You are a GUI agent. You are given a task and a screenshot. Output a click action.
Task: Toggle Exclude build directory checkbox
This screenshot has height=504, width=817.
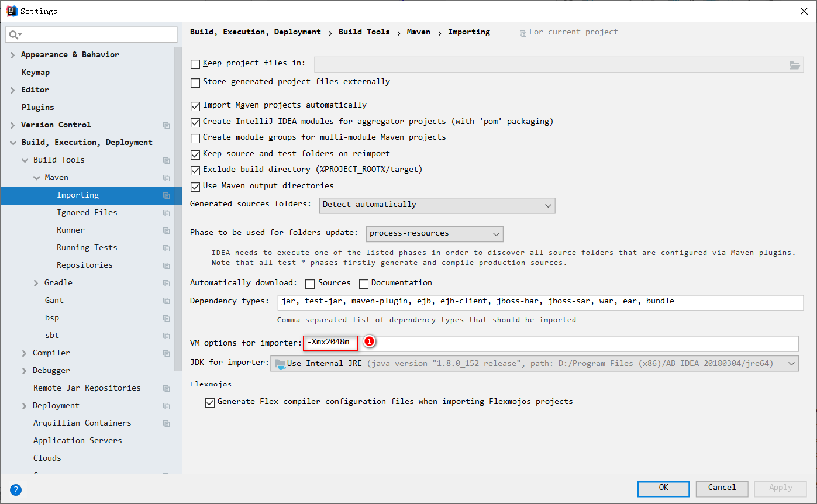click(195, 170)
